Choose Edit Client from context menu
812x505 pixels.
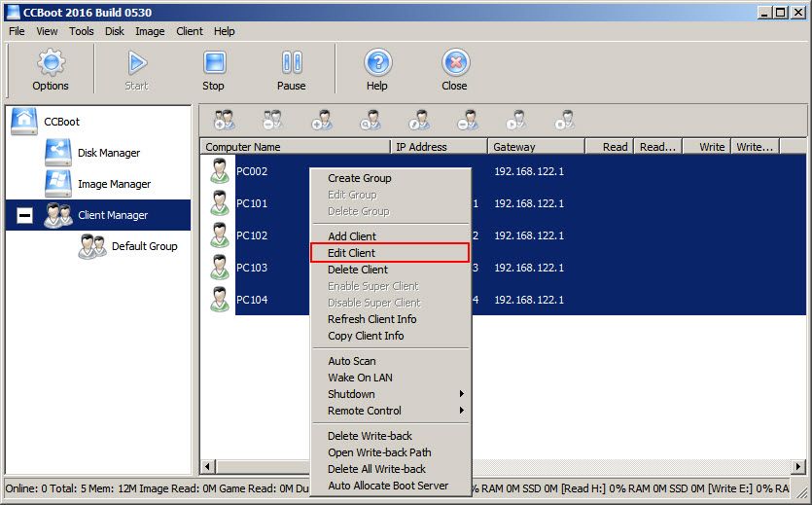(x=391, y=253)
